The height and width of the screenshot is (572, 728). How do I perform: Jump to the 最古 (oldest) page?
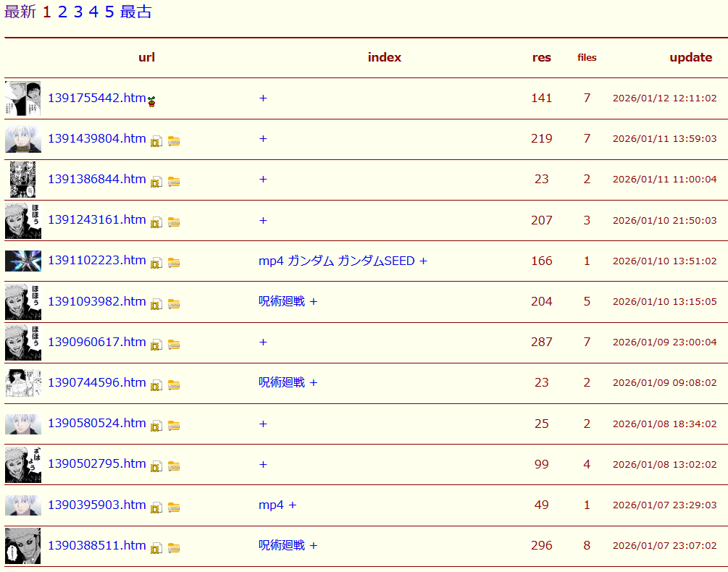(x=136, y=12)
